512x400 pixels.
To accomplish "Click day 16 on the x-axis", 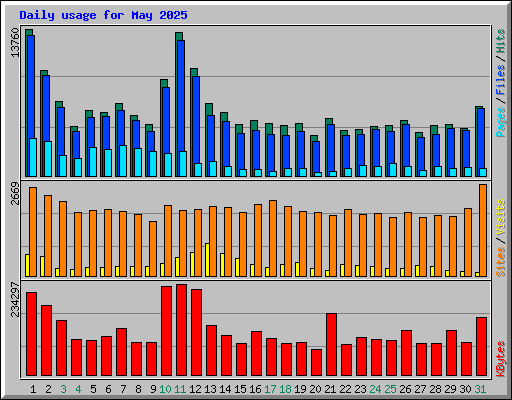I will coord(255,389).
